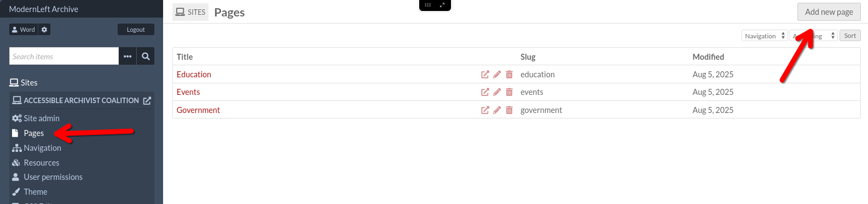Click the search magnifier icon in sidebar
Viewport: 868px width, 204px height.
point(146,56)
